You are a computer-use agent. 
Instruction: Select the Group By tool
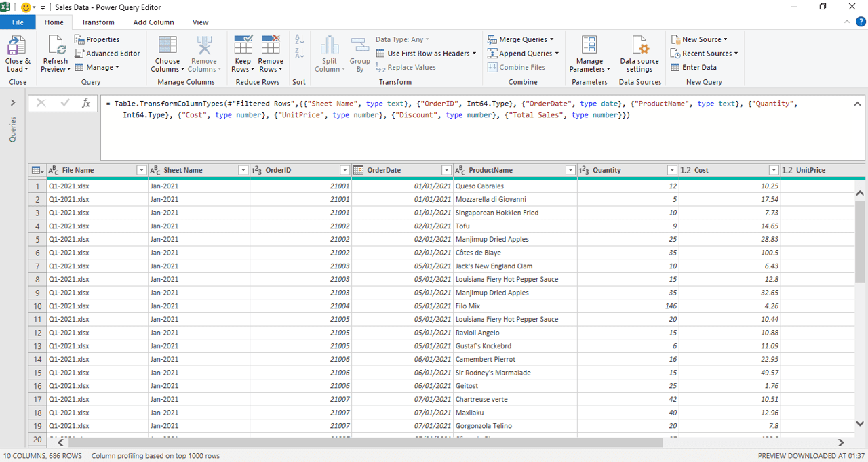point(359,54)
